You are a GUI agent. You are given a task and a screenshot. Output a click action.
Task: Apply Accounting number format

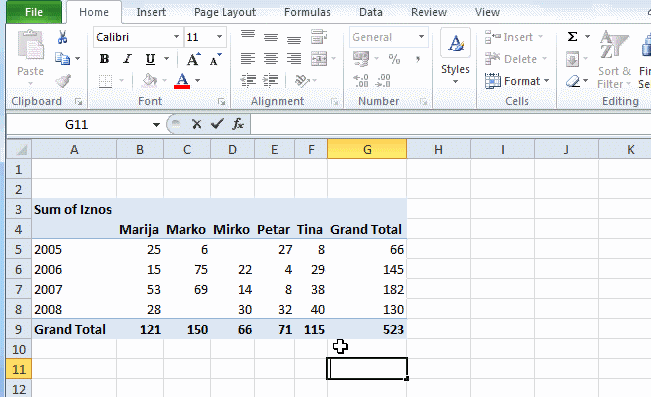[x=361, y=59]
